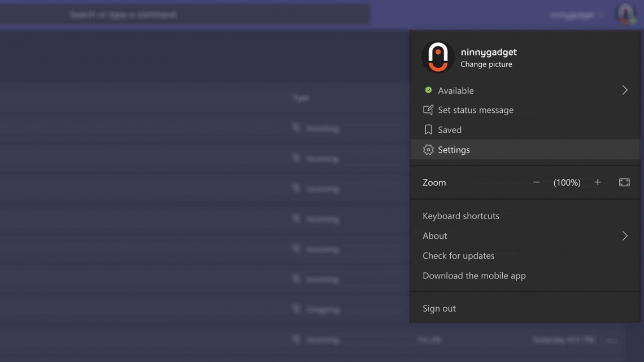Viewport: 644px width, 362px height.
Task: Open Saved items via bookmark icon
Action: pyautogui.click(x=428, y=129)
